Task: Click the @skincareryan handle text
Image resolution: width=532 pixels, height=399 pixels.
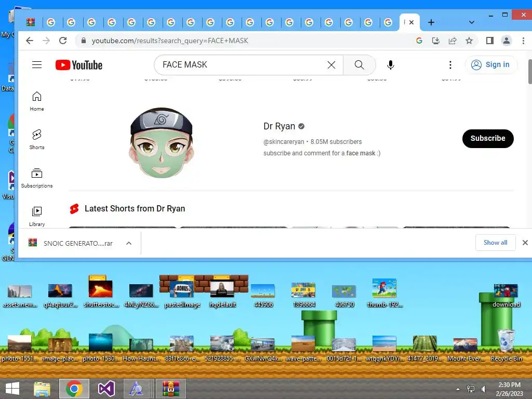Action: 284,142
